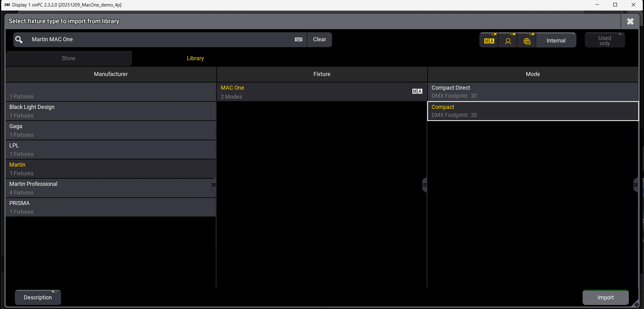Clear the search field

(x=319, y=39)
